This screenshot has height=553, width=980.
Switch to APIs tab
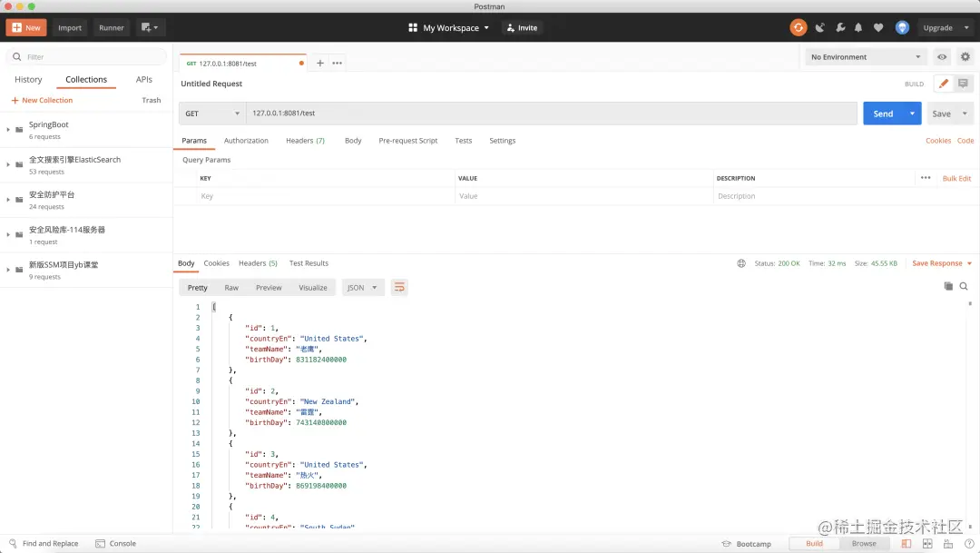(143, 79)
